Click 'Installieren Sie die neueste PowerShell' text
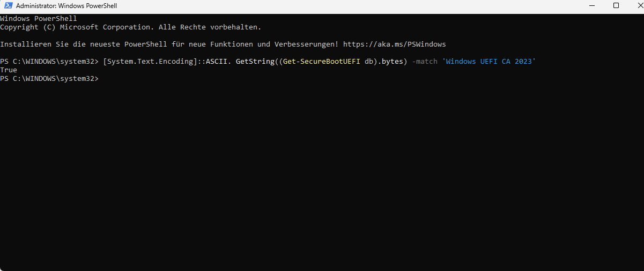644x271 pixels. (x=84, y=44)
